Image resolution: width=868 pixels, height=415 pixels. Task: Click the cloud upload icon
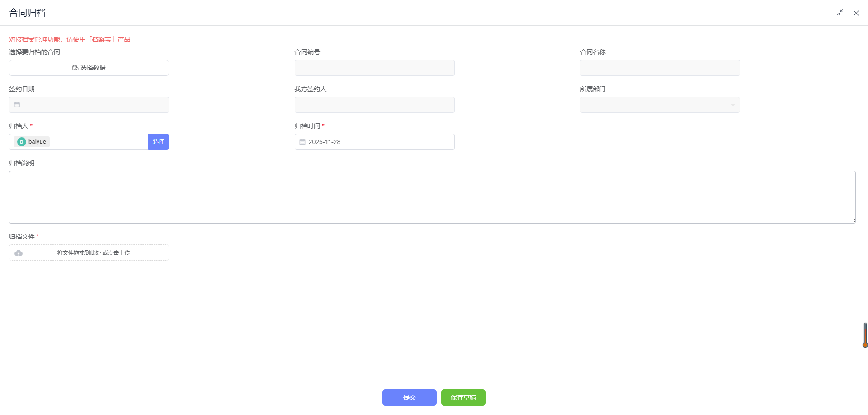pos(19,253)
